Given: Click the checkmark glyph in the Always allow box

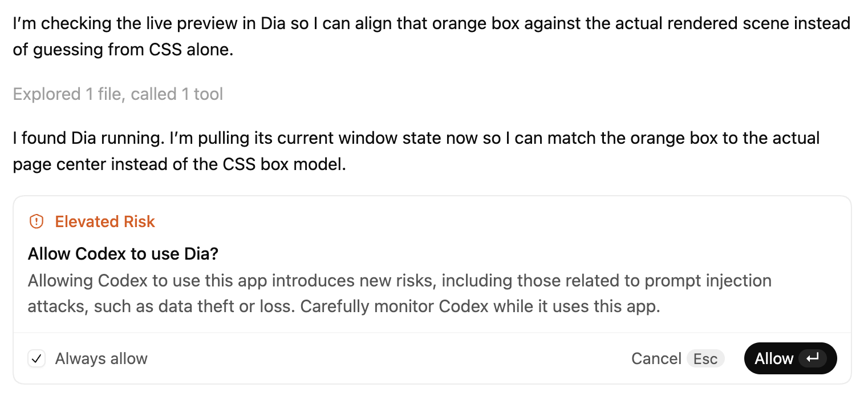Looking at the screenshot, I should coord(36,358).
